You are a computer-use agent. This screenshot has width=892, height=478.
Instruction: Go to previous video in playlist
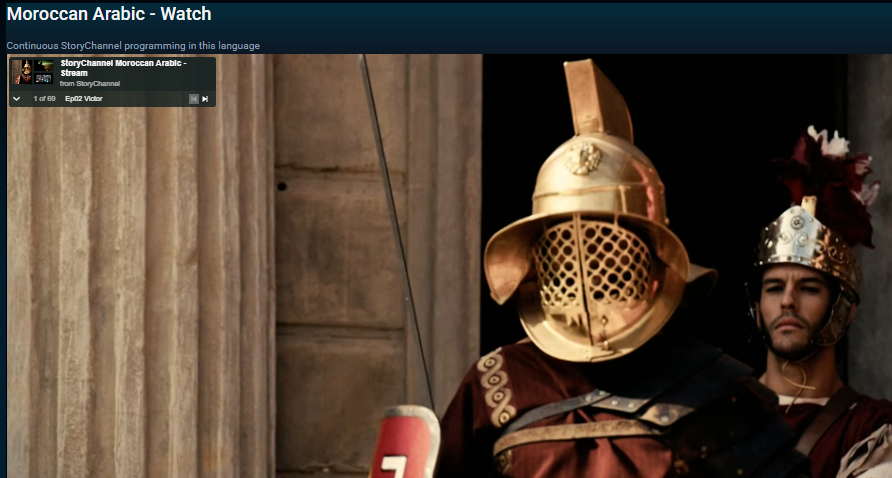pos(193,99)
